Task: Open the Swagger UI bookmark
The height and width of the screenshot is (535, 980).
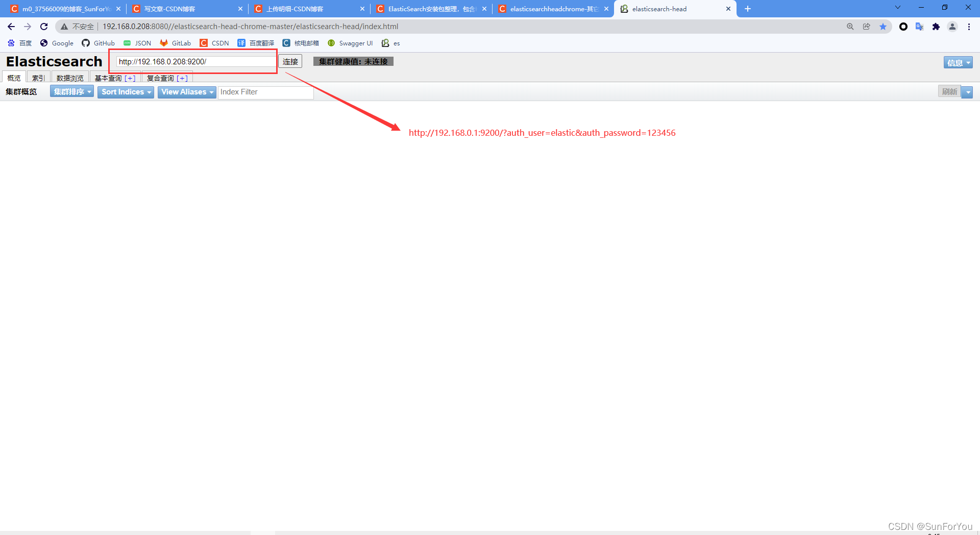Action: point(350,43)
